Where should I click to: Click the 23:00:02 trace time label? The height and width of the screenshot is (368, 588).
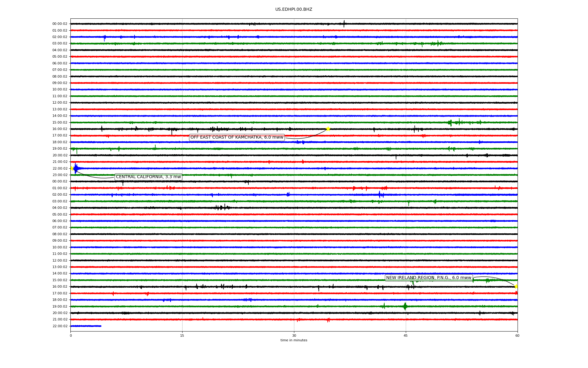click(60, 175)
